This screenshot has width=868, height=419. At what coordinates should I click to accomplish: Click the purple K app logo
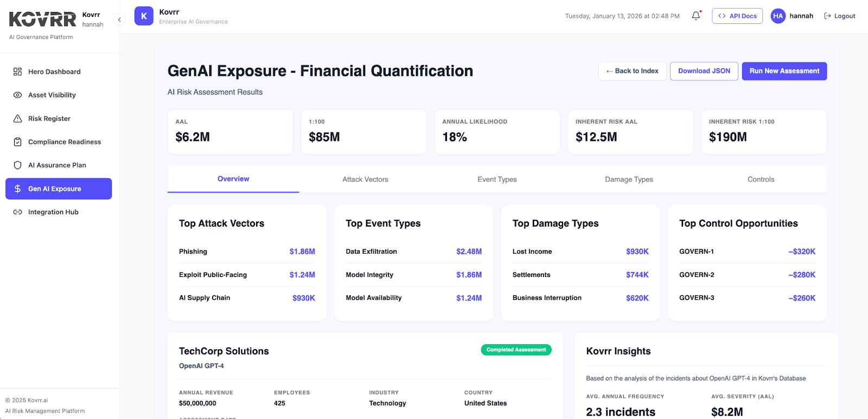pyautogui.click(x=144, y=16)
